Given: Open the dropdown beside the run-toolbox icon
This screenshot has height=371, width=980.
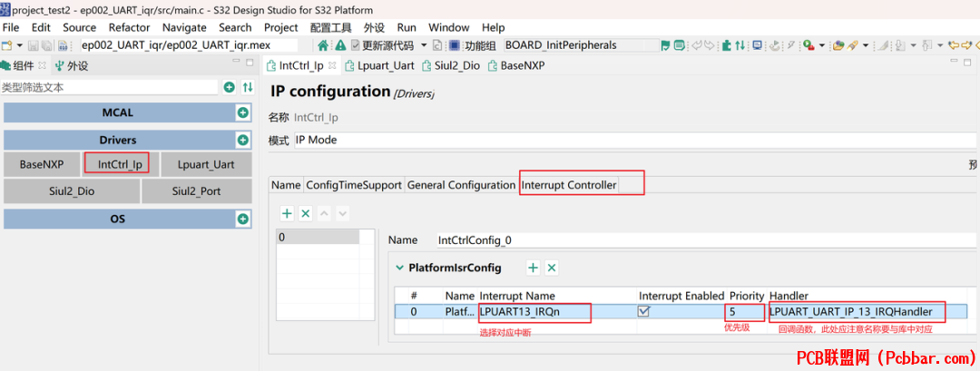Looking at the screenshot, I should pyautogui.click(x=822, y=45).
